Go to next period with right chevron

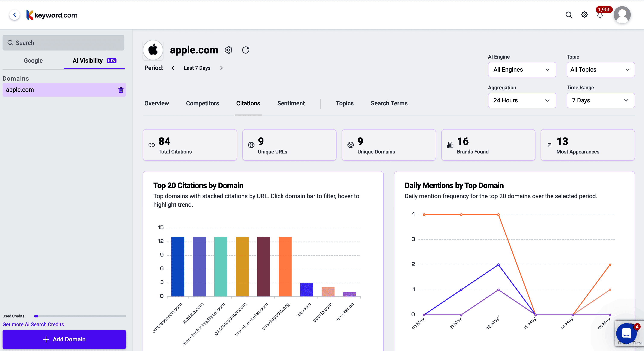tap(221, 68)
